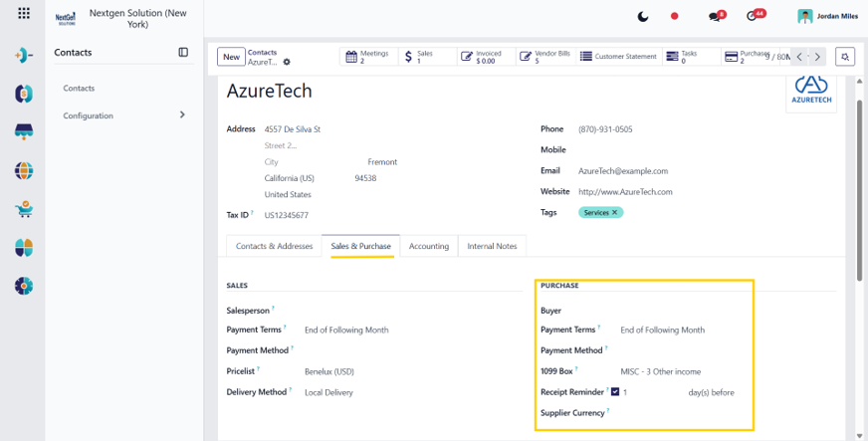Click the AzureTech company logo image
Image resolution: width=868 pixels, height=441 pixels.
click(811, 92)
